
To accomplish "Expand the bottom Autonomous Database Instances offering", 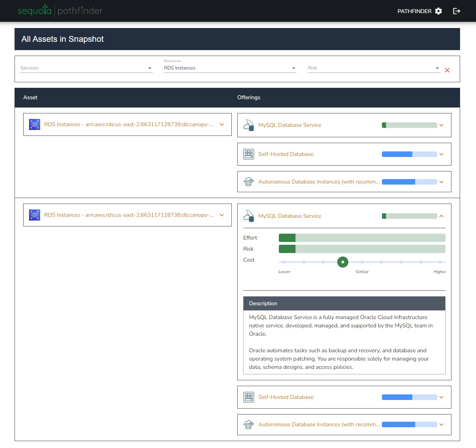I will pos(441,424).
